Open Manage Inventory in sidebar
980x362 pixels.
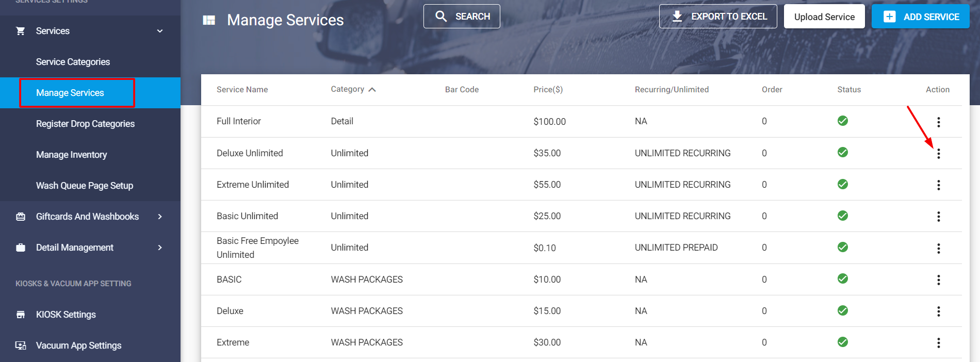pyautogui.click(x=72, y=155)
